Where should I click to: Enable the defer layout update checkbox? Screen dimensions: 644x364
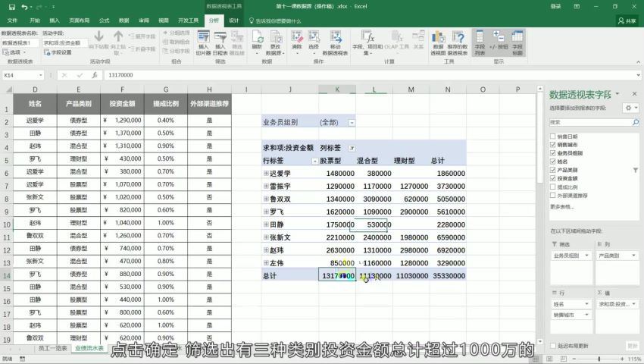(x=553, y=346)
